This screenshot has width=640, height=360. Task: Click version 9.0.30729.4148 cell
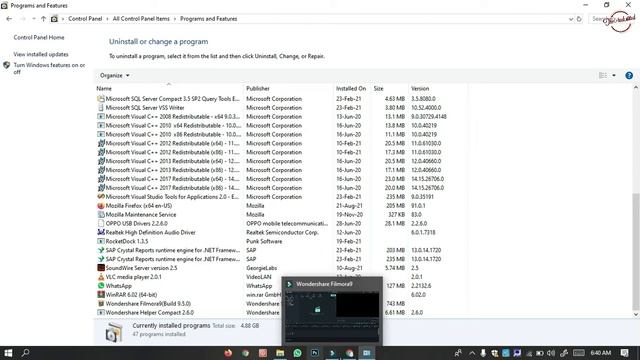pyautogui.click(x=429, y=117)
